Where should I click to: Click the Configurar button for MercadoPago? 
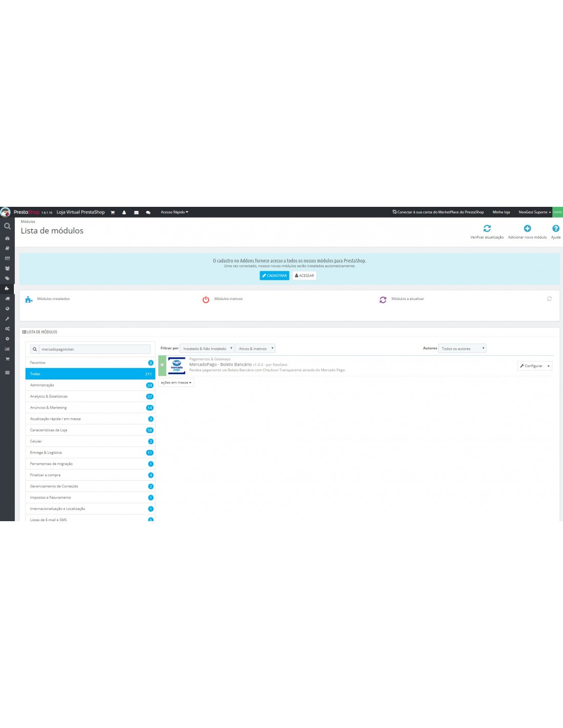(x=531, y=366)
